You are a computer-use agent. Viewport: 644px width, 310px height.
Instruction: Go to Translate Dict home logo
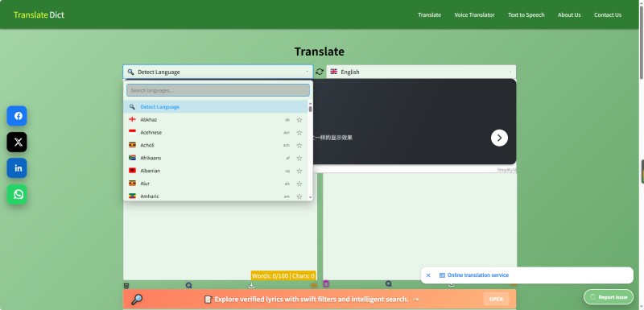39,14
